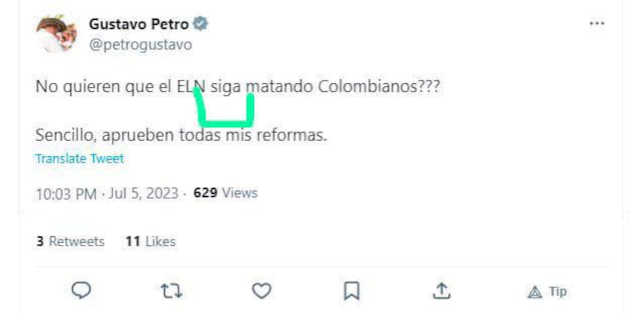Screen dimensions: 644x313
Task: Click the tweet's first line about ELN
Action: click(238, 87)
